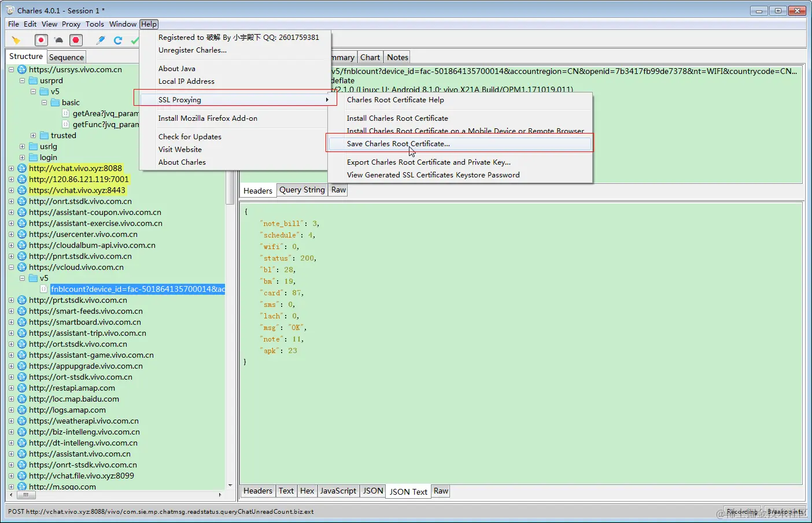
Task: Click the tree scrollbar down arrow
Action: click(230, 485)
